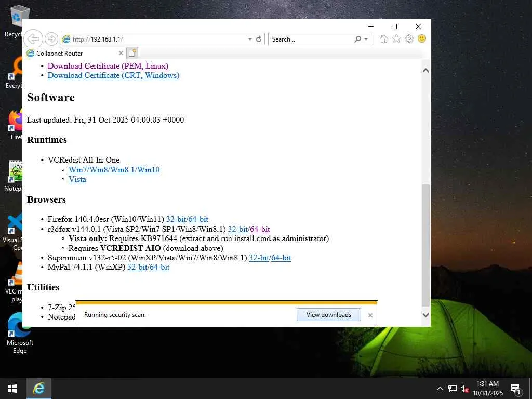Viewport: 532px width, 399px height.
Task: Select the Notepad++ desktop shortcut
Action: click(14, 176)
